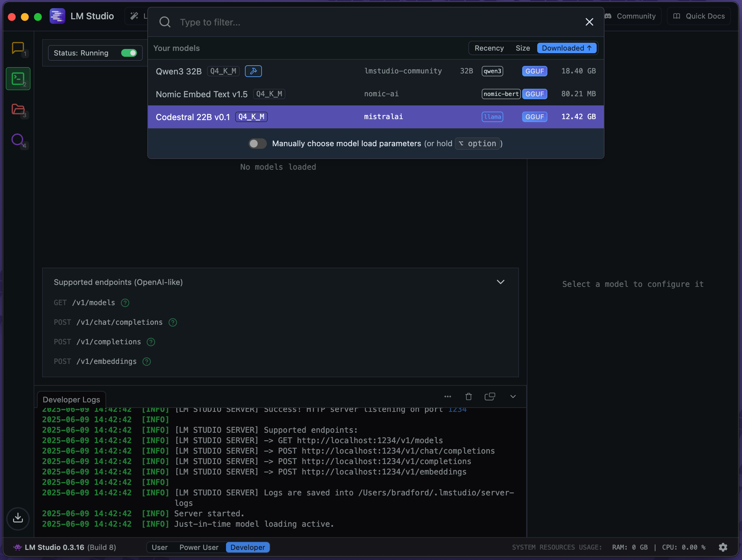Screen dimensions: 742x560
Task: Click the 'Server started.' log line
Action: point(209,513)
